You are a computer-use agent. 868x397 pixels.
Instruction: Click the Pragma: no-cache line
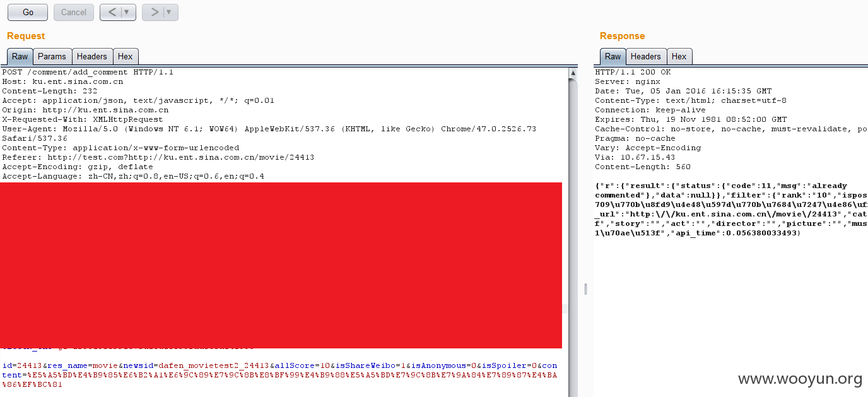[635, 138]
